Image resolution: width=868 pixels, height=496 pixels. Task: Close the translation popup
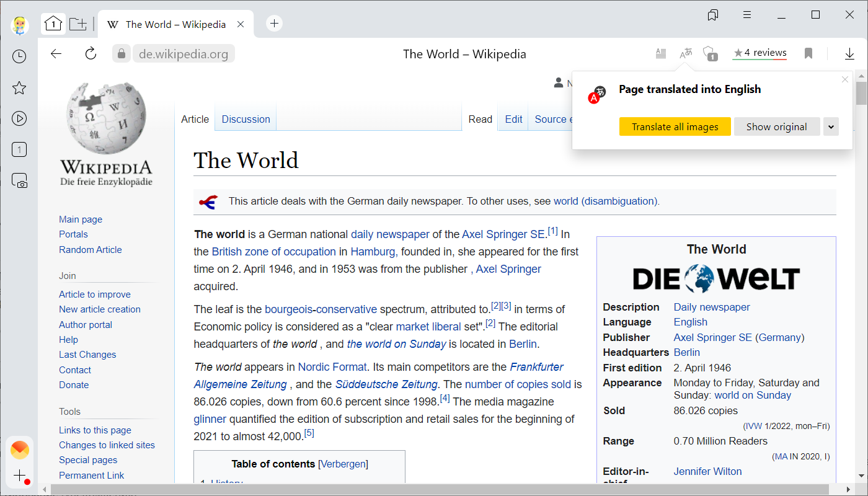(x=844, y=79)
